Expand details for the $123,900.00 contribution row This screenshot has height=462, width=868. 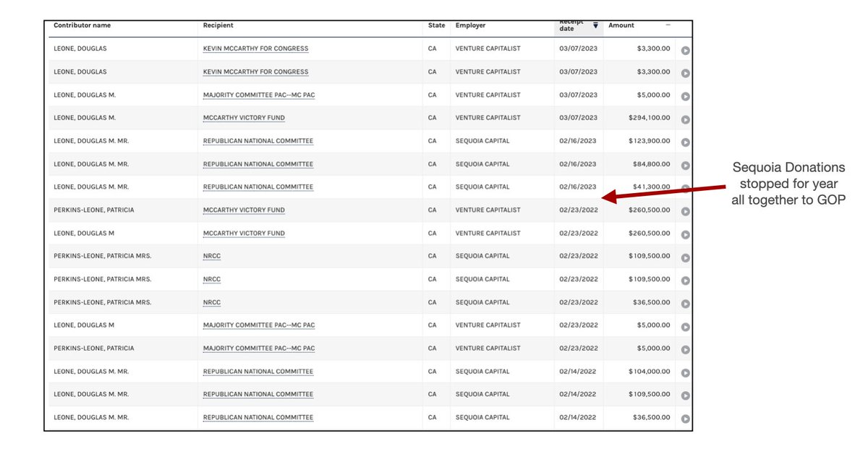click(x=685, y=142)
